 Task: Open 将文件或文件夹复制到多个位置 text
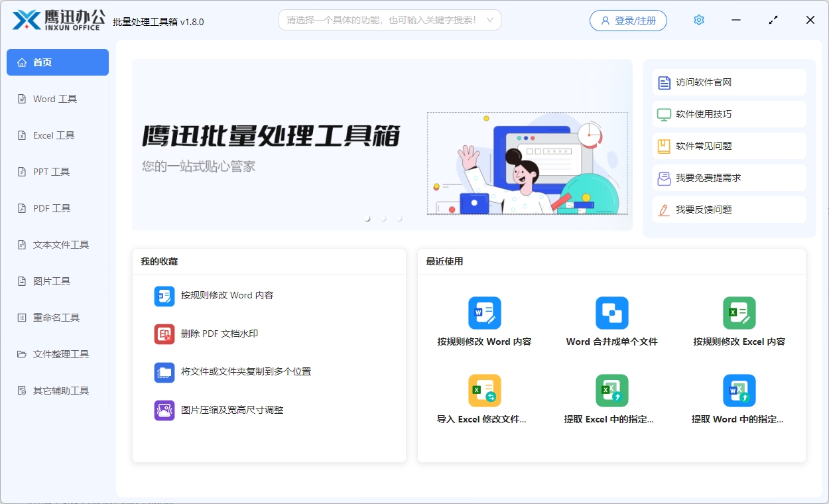point(246,372)
